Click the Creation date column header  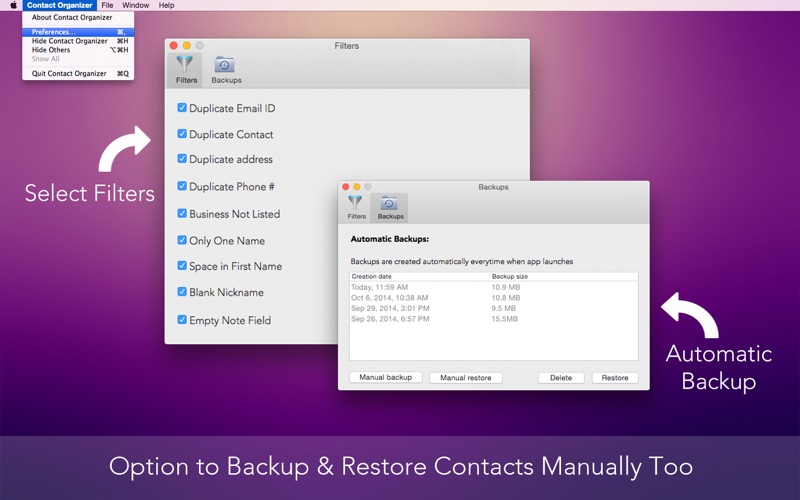point(419,277)
